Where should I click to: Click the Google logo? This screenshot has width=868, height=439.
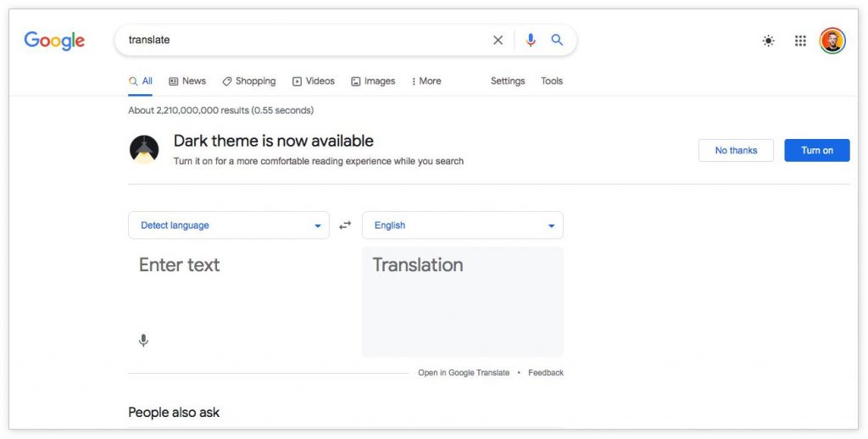[54, 41]
